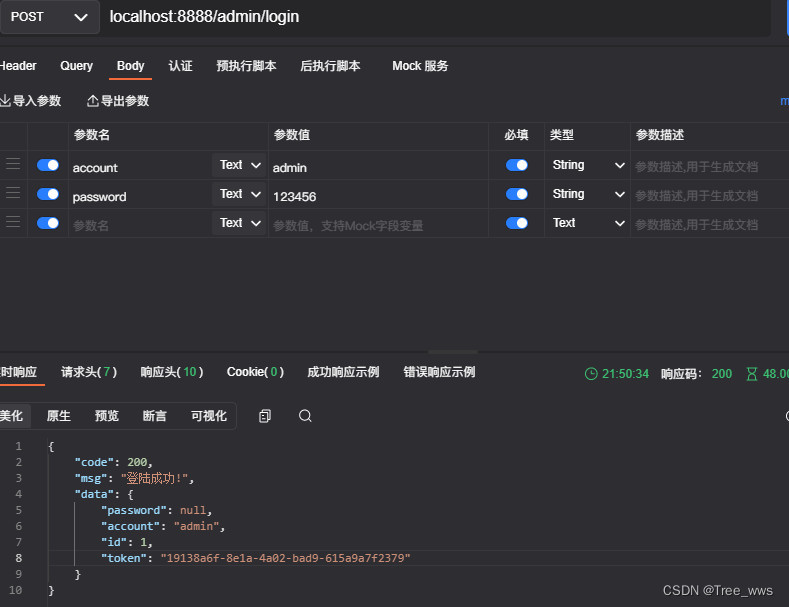This screenshot has height=607, width=789.
Task: Click the 参数值 column header
Action: 292,135
